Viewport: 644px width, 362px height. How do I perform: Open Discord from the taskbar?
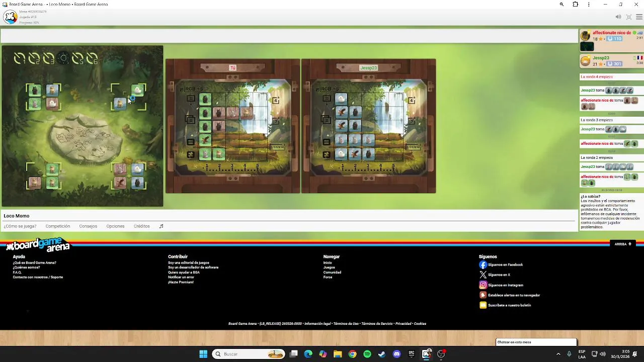pyautogui.click(x=397, y=354)
